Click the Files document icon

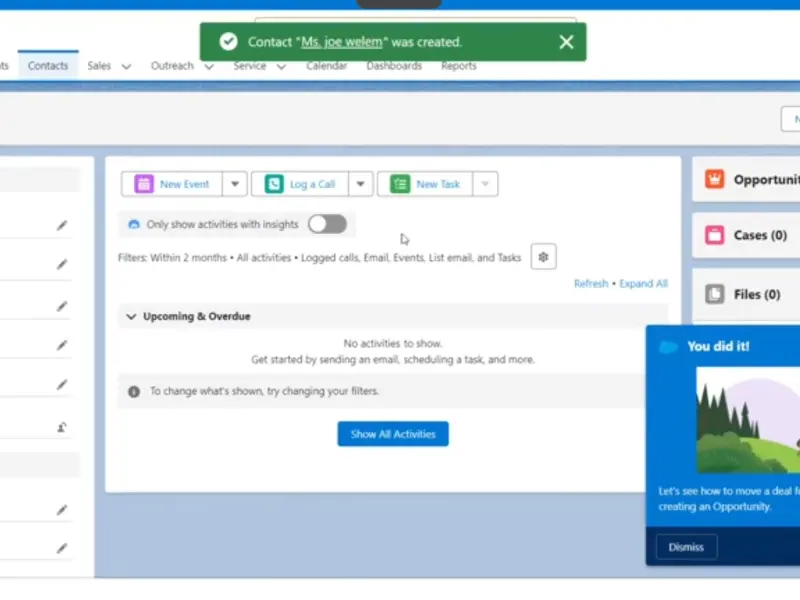tap(714, 294)
